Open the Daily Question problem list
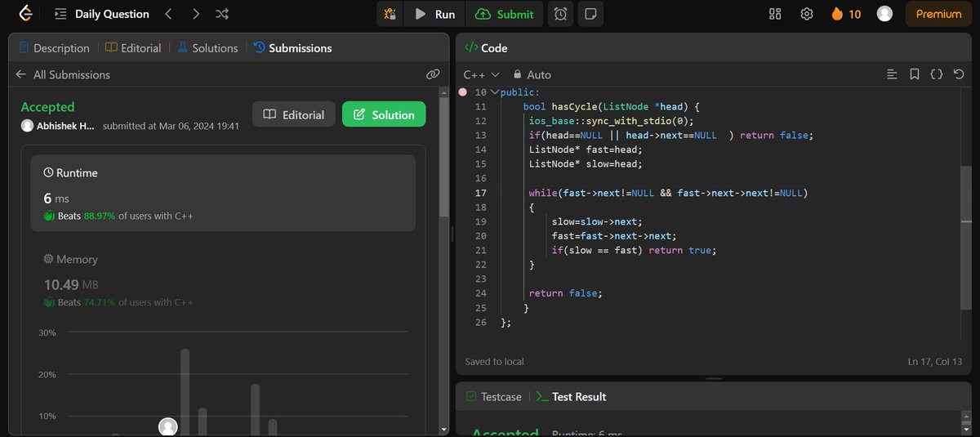Image resolution: width=980 pixels, height=437 pixels. [x=102, y=14]
